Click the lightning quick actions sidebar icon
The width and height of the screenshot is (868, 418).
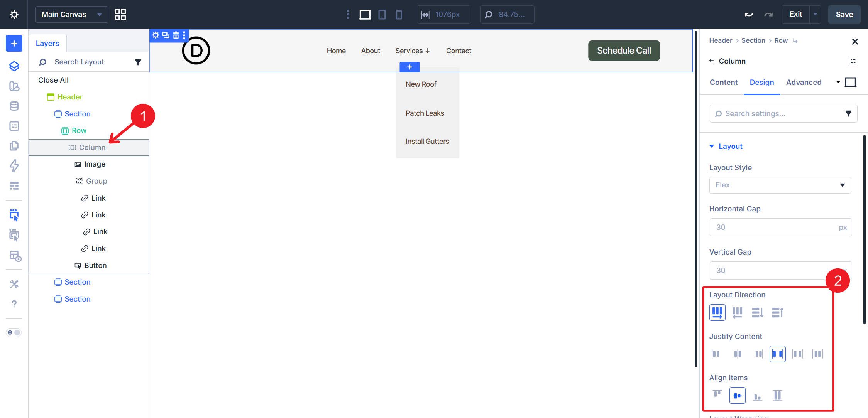(x=14, y=166)
